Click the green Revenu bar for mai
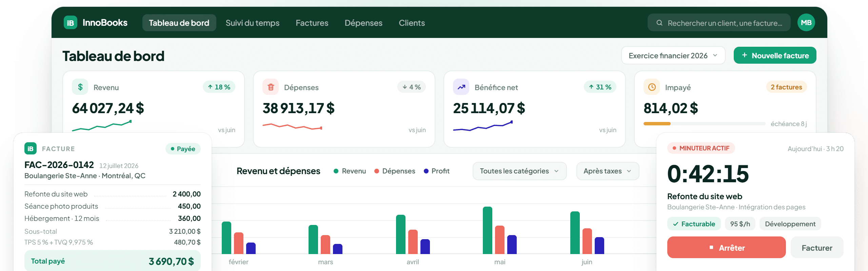The image size is (868, 271). click(x=487, y=230)
